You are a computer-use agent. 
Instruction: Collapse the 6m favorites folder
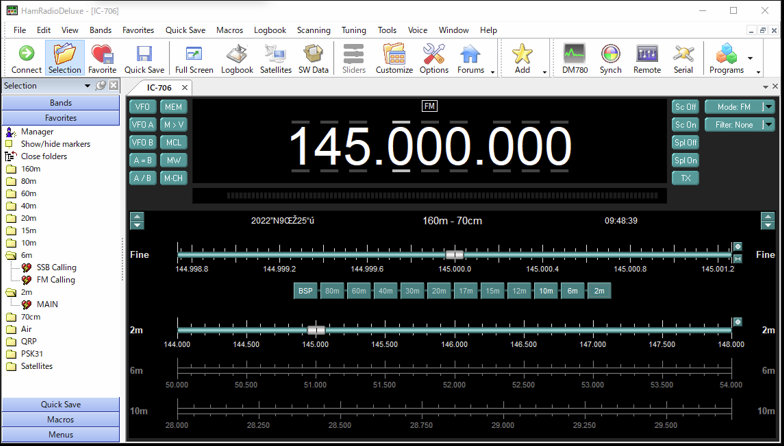[x=11, y=255]
